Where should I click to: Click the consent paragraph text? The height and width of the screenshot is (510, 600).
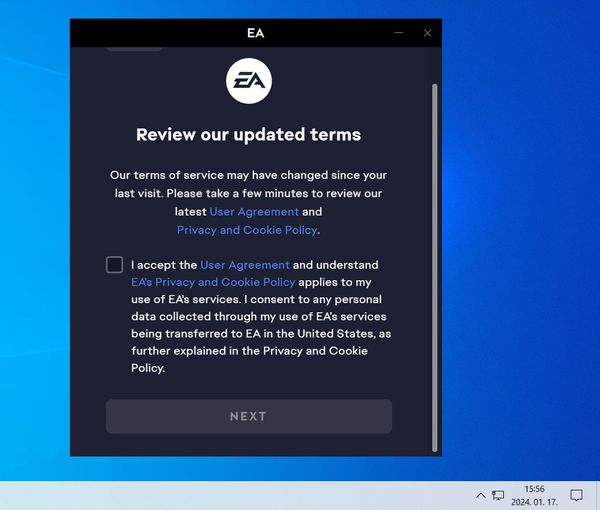tap(260, 325)
